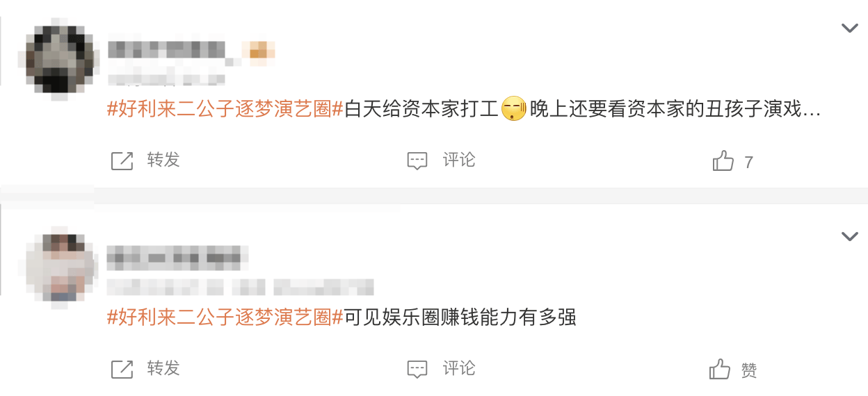This screenshot has width=868, height=396.
Task: Click the second poster's blurred username
Action: (177, 257)
